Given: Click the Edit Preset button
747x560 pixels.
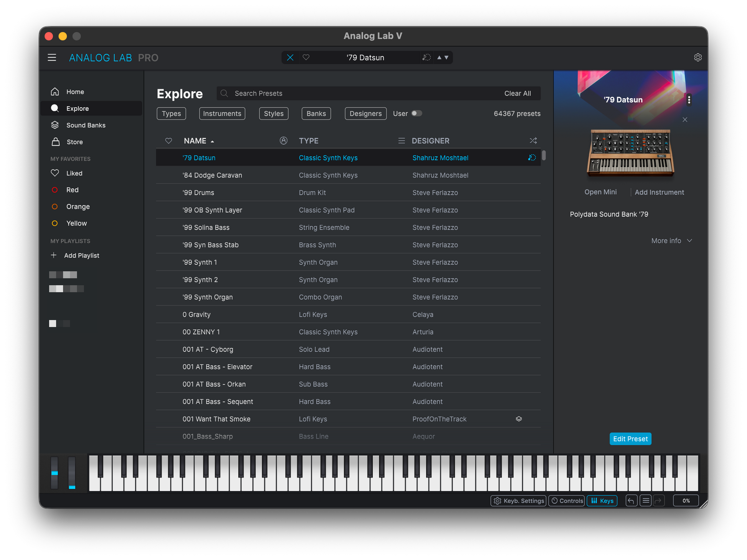Looking at the screenshot, I should [630, 439].
